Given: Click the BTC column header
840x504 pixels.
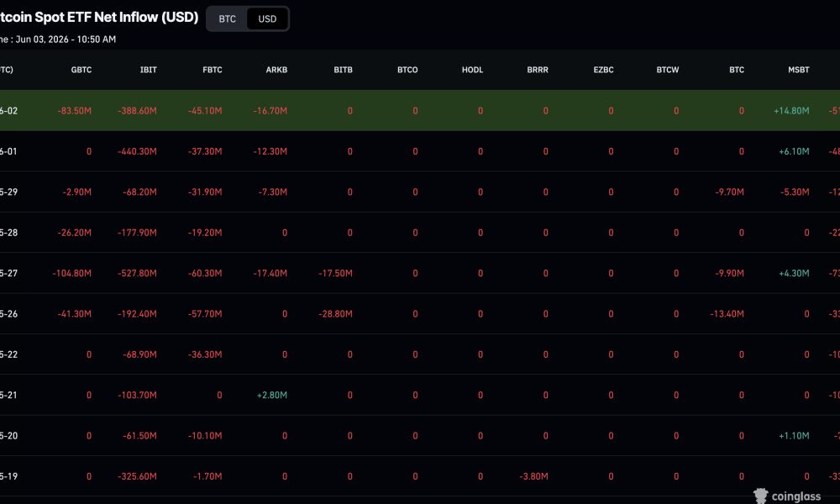Looking at the screenshot, I should click(737, 70).
